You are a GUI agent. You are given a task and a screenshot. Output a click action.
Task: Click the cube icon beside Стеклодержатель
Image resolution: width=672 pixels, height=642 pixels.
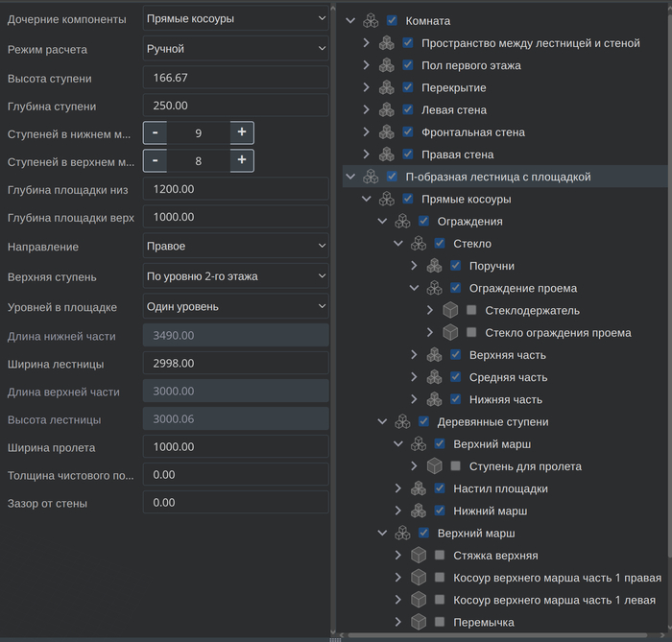click(450, 311)
